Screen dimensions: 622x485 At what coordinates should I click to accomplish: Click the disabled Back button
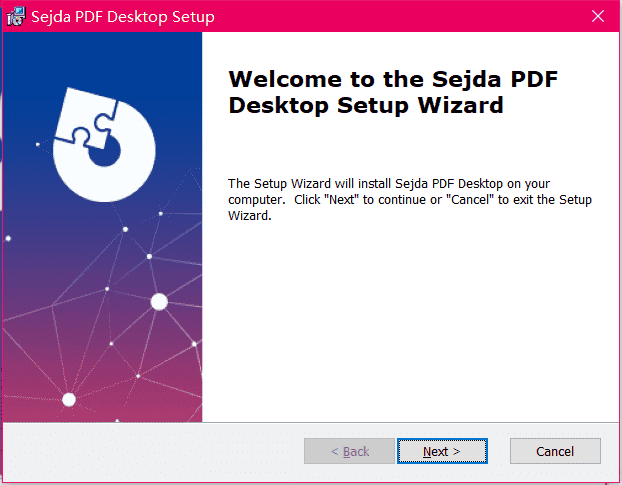tap(349, 451)
